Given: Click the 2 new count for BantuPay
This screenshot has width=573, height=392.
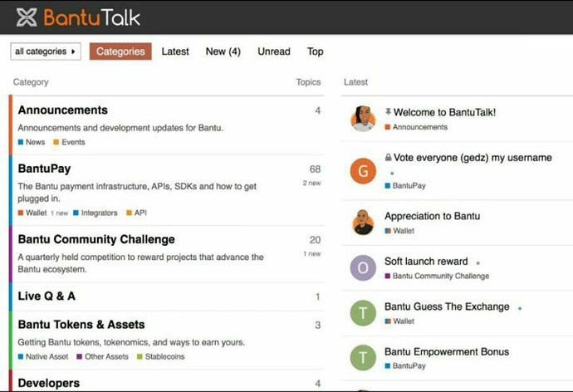Looking at the screenshot, I should pyautogui.click(x=311, y=183).
